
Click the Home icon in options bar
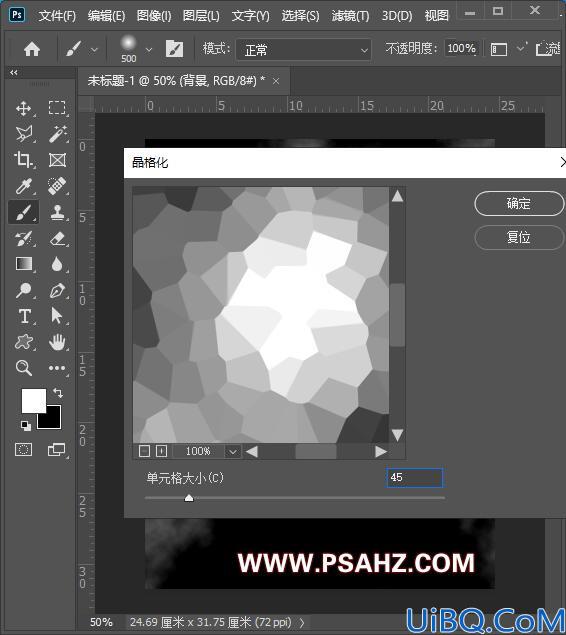point(32,50)
